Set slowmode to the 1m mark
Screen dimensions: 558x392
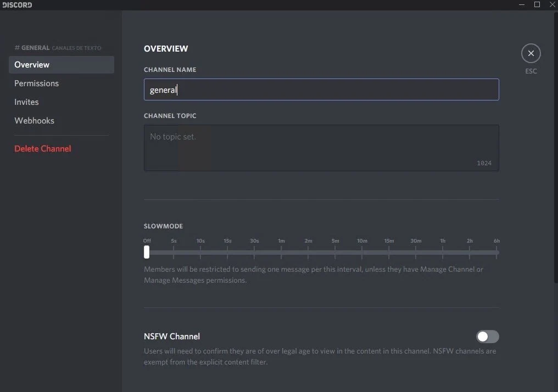281,253
